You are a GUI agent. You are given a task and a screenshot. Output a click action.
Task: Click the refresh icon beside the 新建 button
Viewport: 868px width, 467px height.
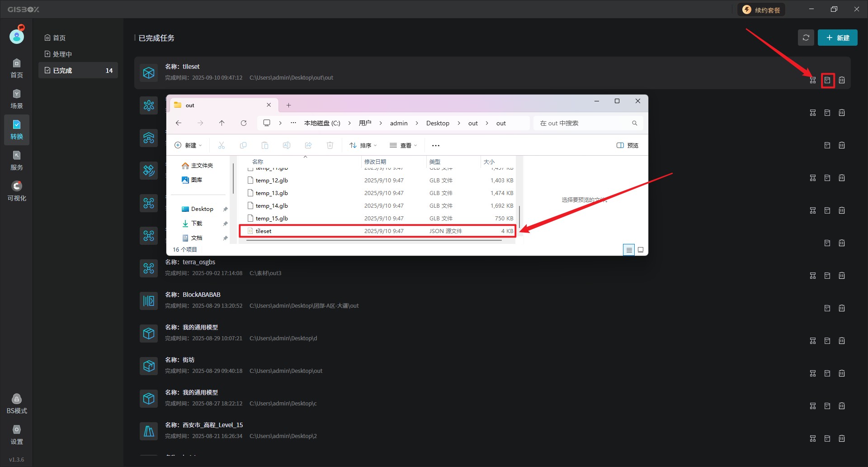[x=806, y=38]
